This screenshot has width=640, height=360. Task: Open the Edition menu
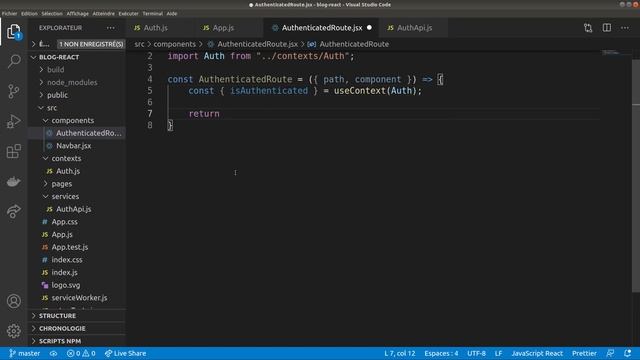29,13
